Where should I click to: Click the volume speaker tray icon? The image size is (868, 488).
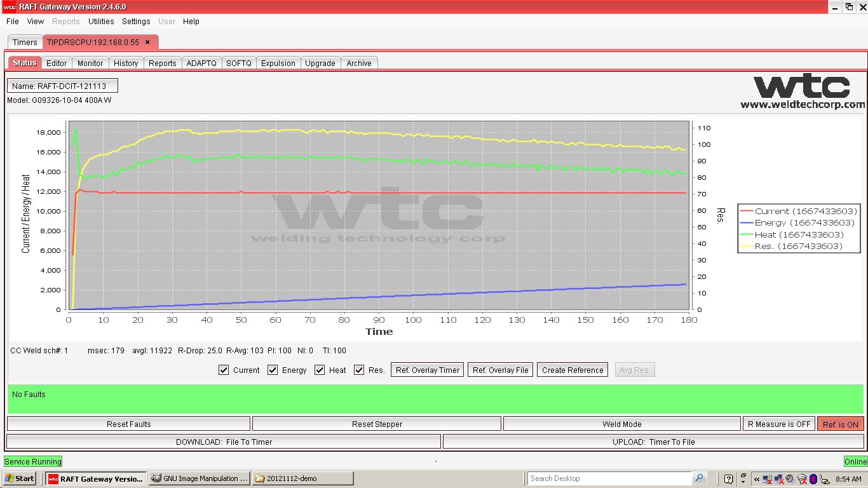click(x=790, y=478)
